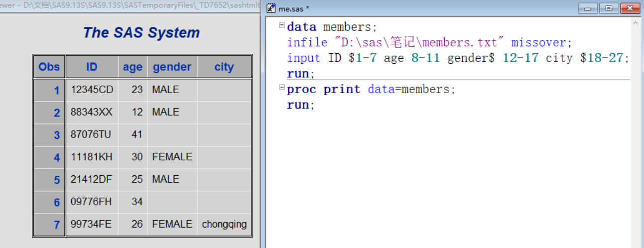Click the data=members text in code
The width and height of the screenshot is (644, 248).
pos(409,90)
